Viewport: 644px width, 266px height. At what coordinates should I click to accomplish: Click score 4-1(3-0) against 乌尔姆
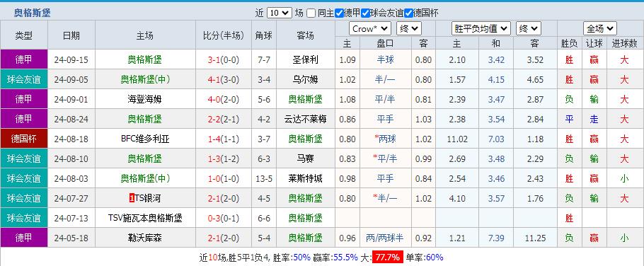coord(224,80)
